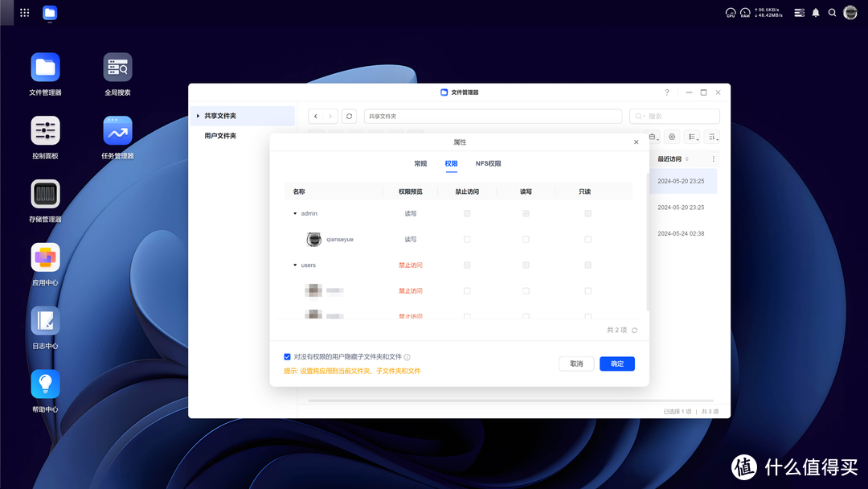Open the CPU usage monitor in top bar
868x489 pixels.
tap(731, 12)
